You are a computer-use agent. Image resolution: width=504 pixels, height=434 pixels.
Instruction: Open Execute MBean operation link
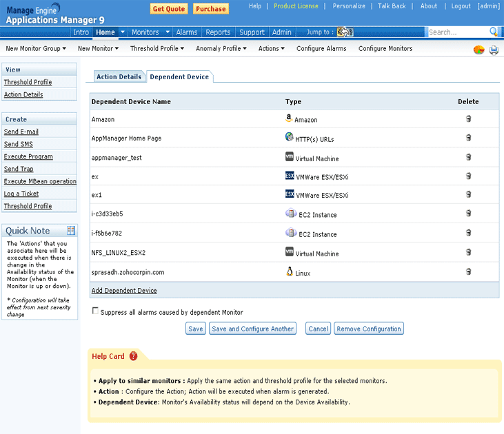(x=40, y=181)
